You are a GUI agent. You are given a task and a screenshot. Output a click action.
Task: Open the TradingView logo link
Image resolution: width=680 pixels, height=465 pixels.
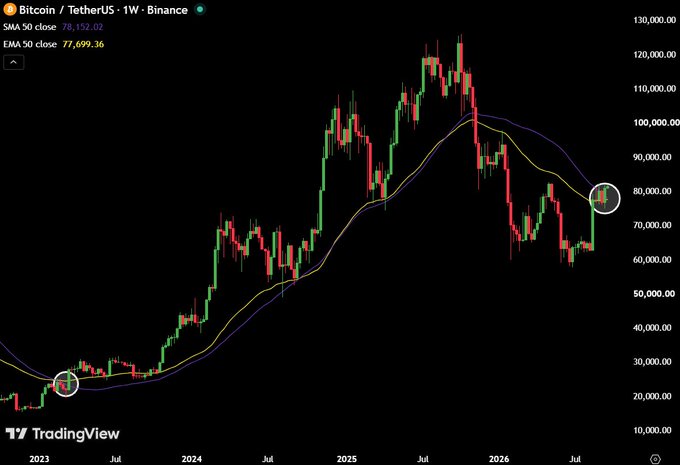pyautogui.click(x=62, y=433)
